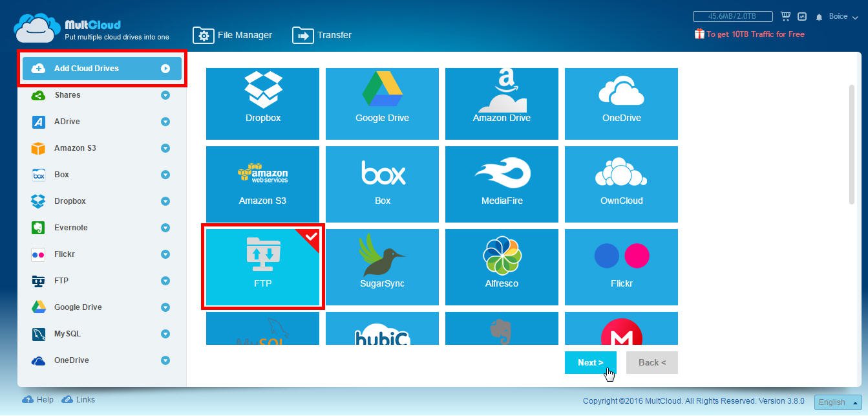Click the FTP tile
868x416 pixels.
point(262,267)
